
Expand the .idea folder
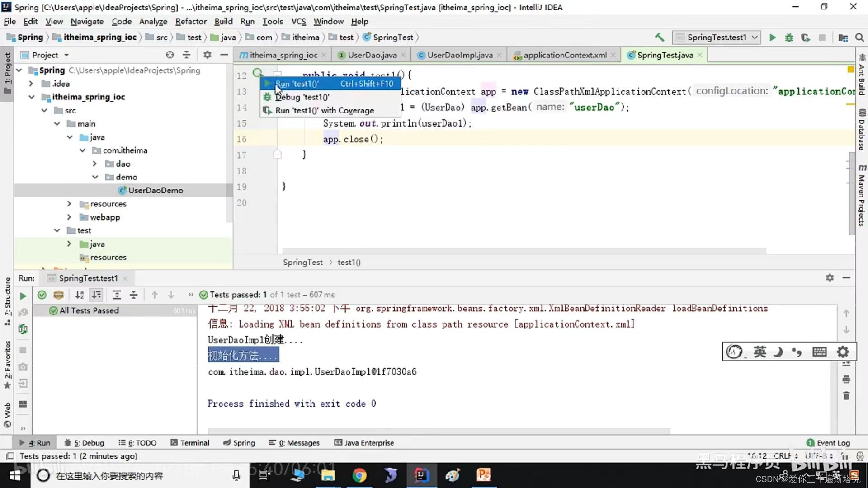(x=31, y=84)
